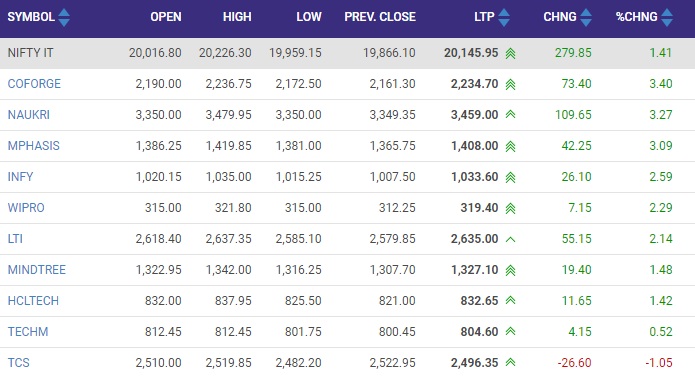
Task: Select the INFY symbol link
Action: [x=20, y=177]
